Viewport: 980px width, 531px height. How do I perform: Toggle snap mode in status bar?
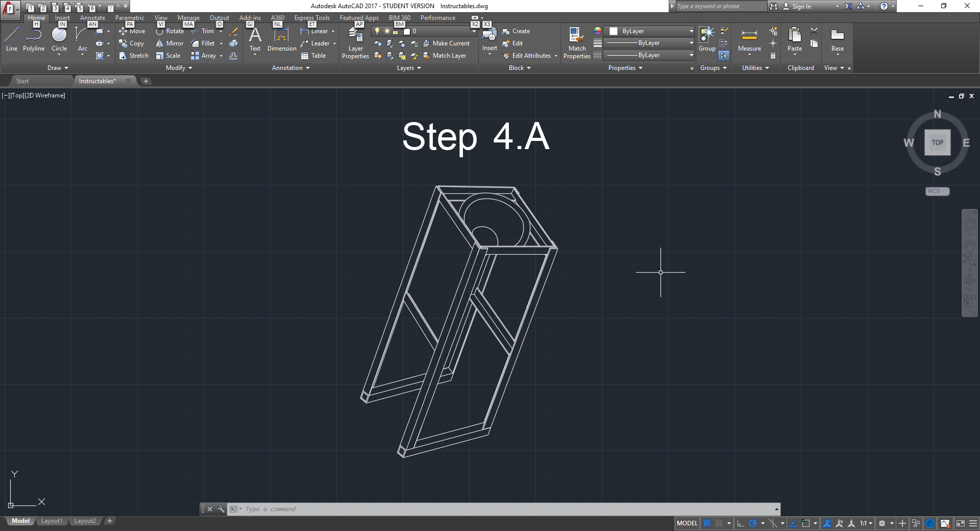click(719, 523)
